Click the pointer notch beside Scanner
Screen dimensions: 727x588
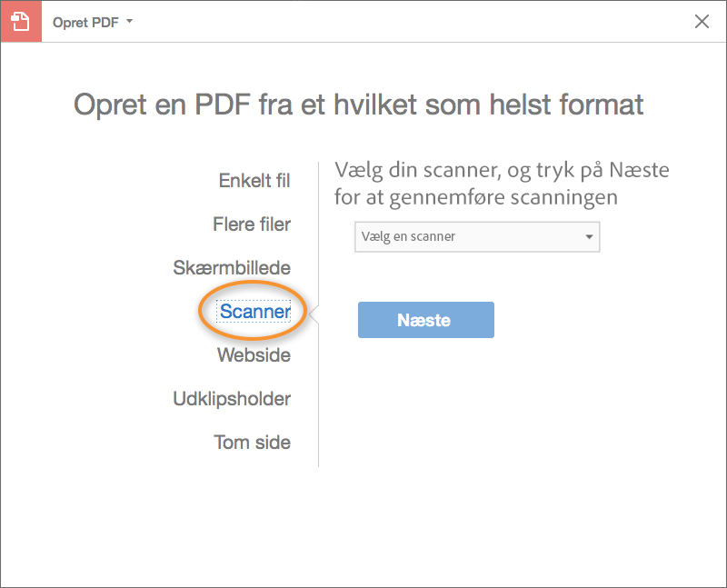click(314, 314)
